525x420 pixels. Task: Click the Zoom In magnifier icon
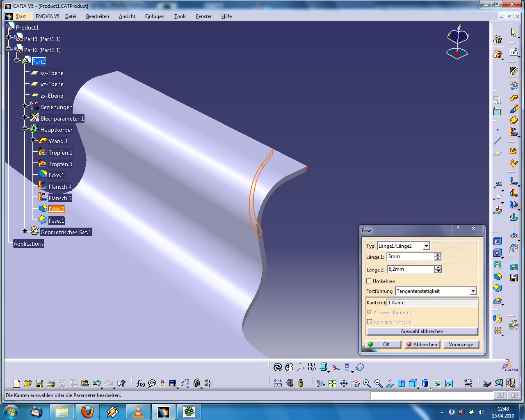367,383
